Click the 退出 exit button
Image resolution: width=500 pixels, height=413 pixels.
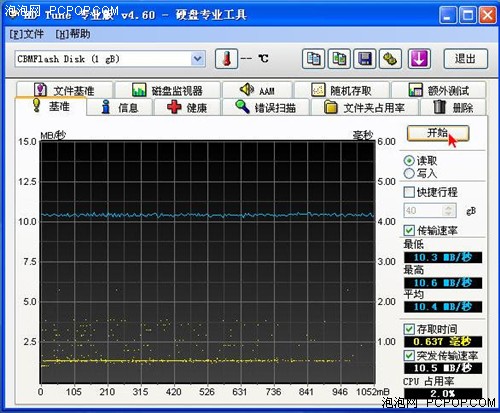click(x=465, y=59)
